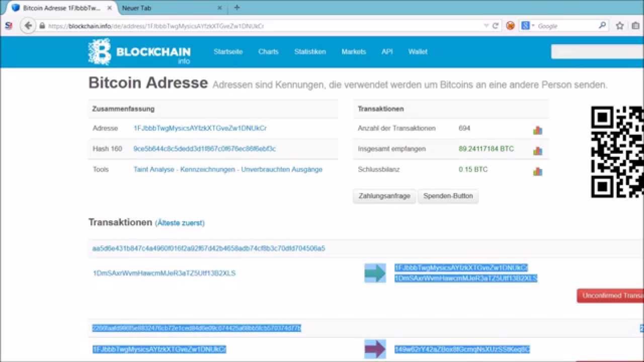The width and height of the screenshot is (644, 362).
Task: Click the 0.15 BTC final balance value
Action: coord(473,169)
